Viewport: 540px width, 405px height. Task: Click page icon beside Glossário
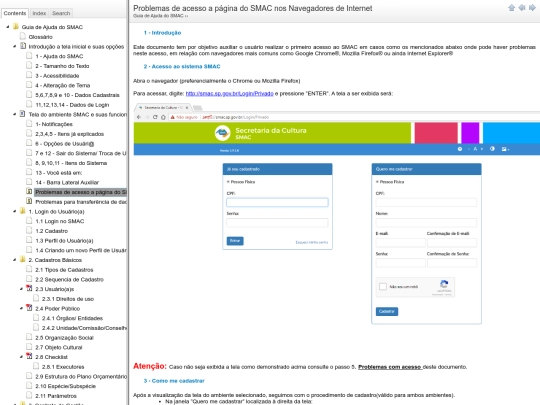(23, 36)
